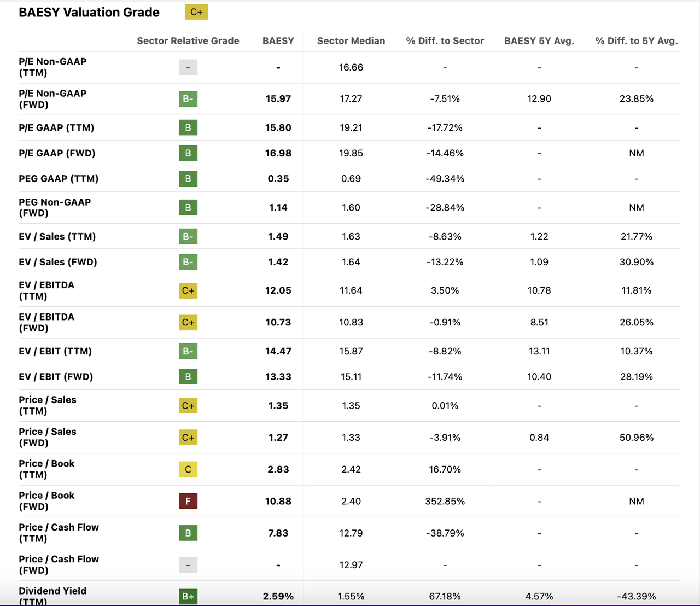This screenshot has width=700, height=606.
Task: Click the B grade badge for Price / Cash Flow (TTM)
Action: coord(188,533)
